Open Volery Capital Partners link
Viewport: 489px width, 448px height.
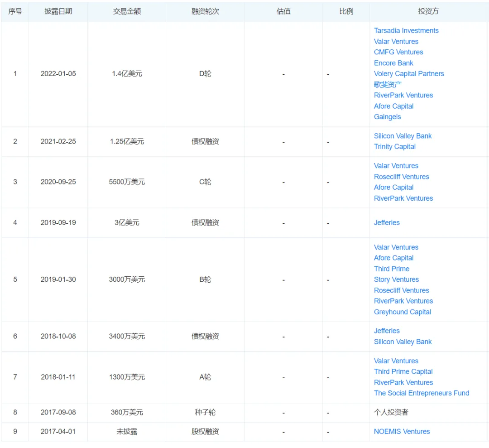409,74
